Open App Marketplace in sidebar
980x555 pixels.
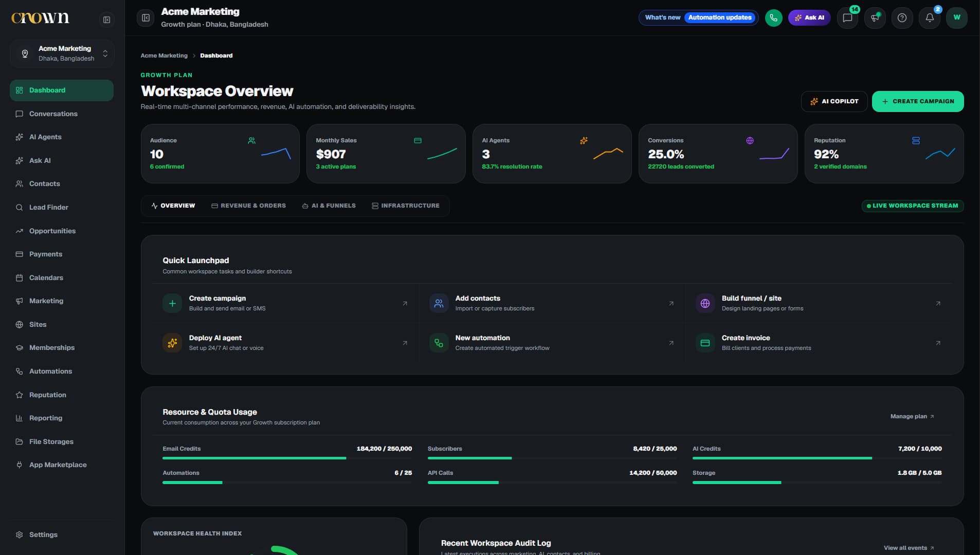[62, 465]
